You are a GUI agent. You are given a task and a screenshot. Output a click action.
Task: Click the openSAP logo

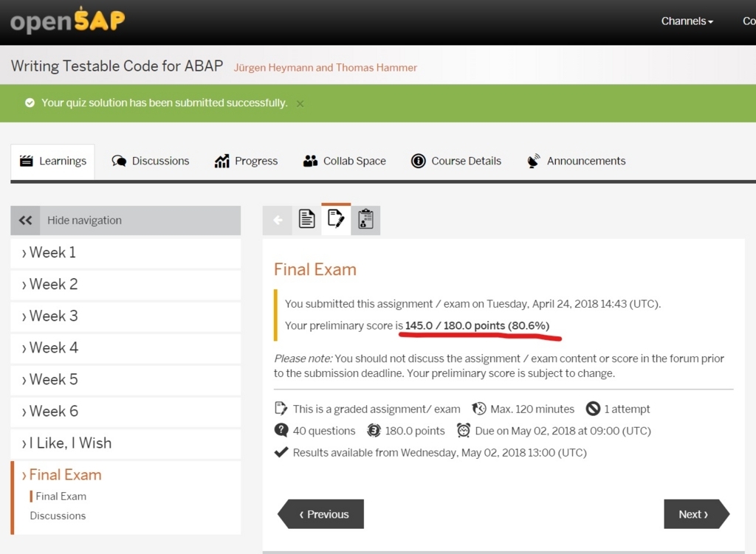point(67,20)
